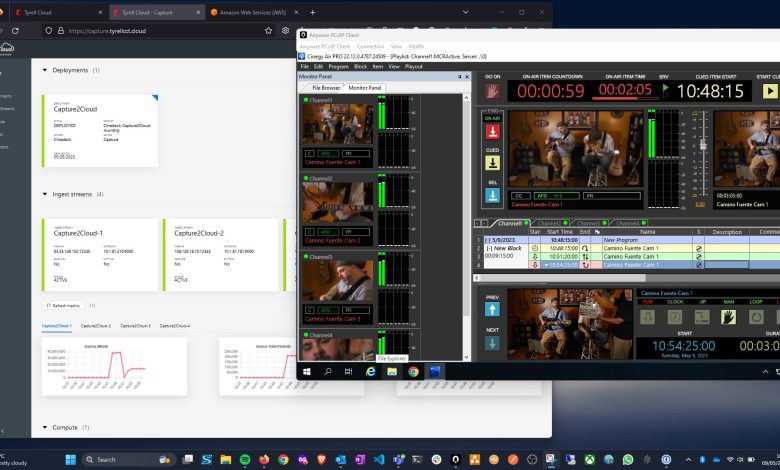The width and height of the screenshot is (780, 470).
Task: Click the red ON AIR download arrow button
Action: (x=492, y=130)
